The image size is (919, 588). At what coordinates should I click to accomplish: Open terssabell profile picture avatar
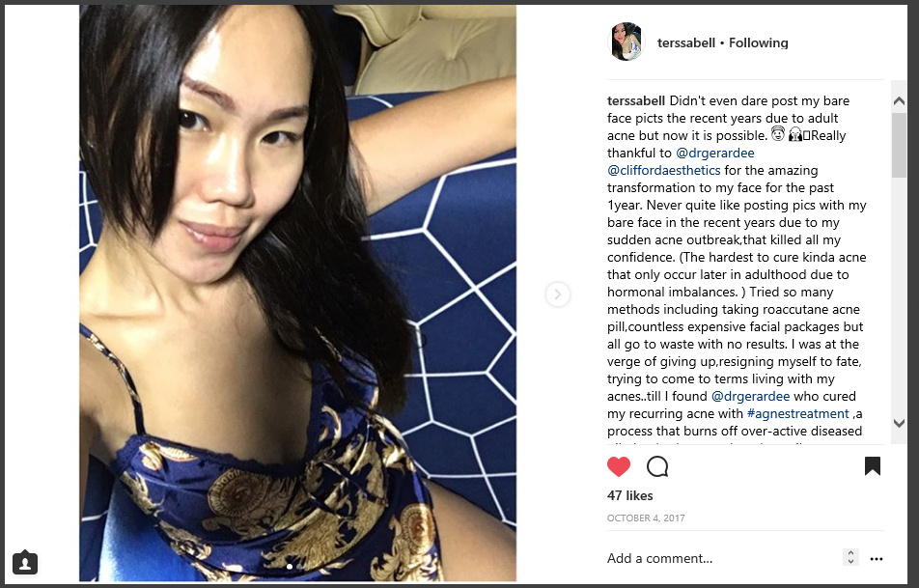coord(626,42)
